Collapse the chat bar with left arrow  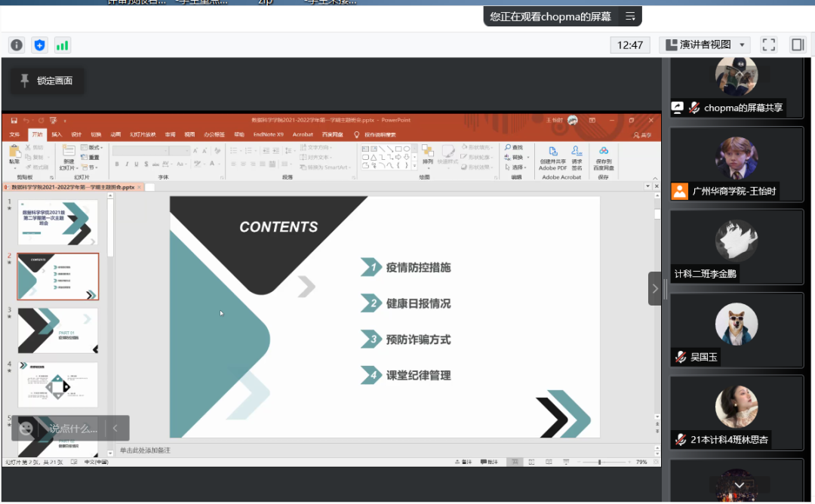click(115, 429)
